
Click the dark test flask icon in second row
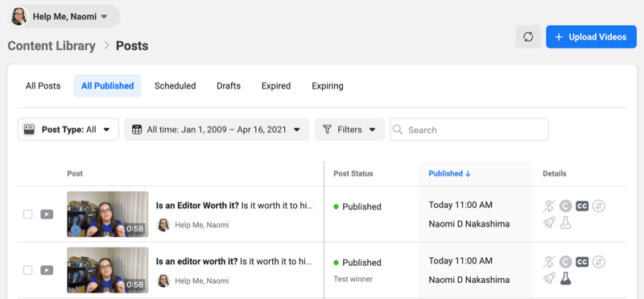[x=566, y=279]
